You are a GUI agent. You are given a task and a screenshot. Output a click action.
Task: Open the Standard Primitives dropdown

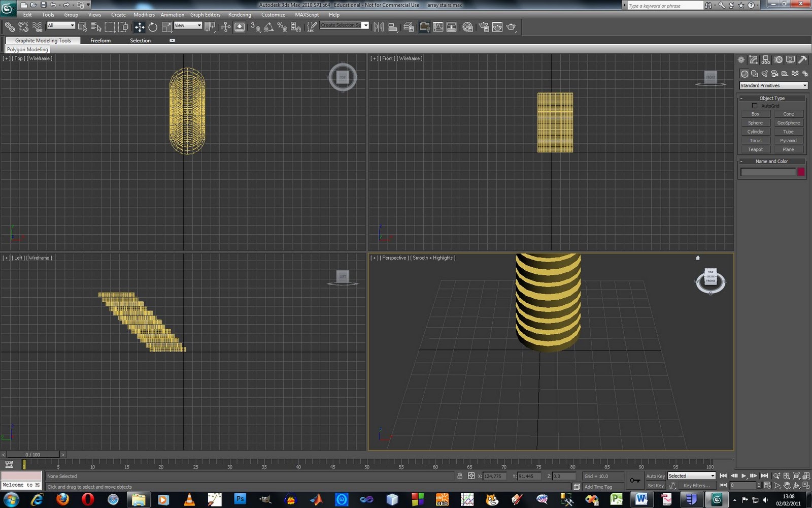[773, 85]
